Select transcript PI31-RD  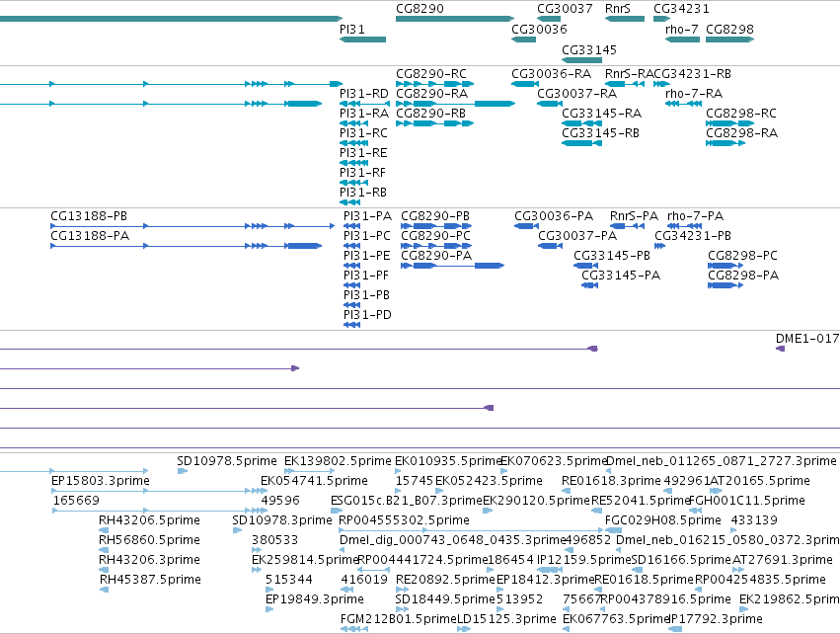pyautogui.click(x=364, y=104)
